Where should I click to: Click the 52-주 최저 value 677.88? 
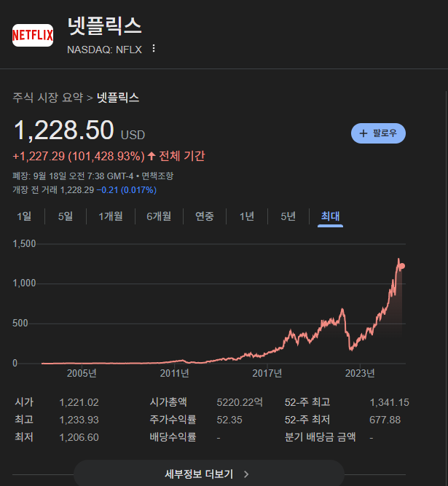pos(385,420)
